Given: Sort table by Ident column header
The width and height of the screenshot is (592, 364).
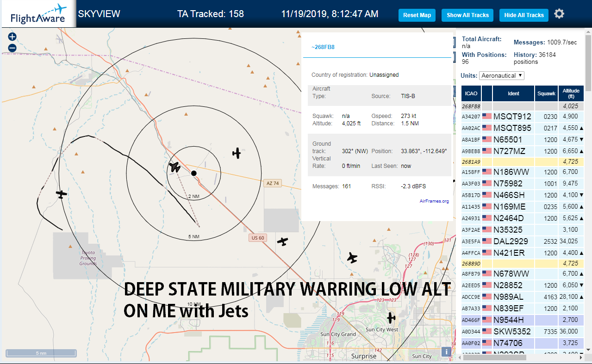Looking at the screenshot, I should [514, 93].
